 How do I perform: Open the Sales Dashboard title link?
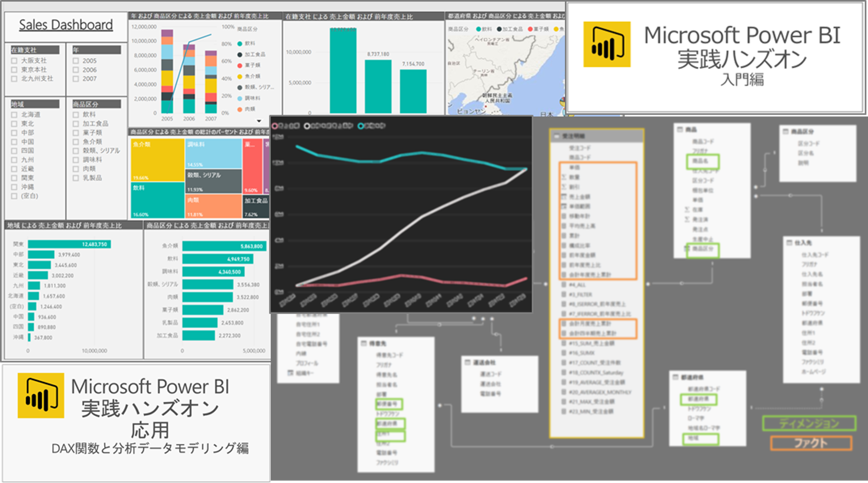[66, 25]
